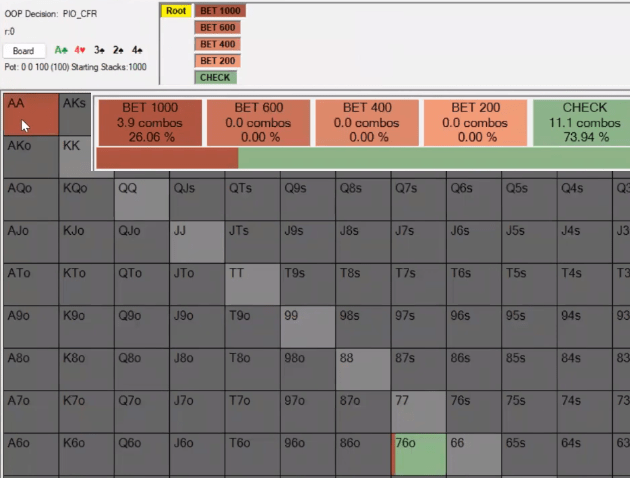Viewport: 630px width, 478px height.
Task: Select the 87o hand cell
Action: pyautogui.click(x=363, y=412)
